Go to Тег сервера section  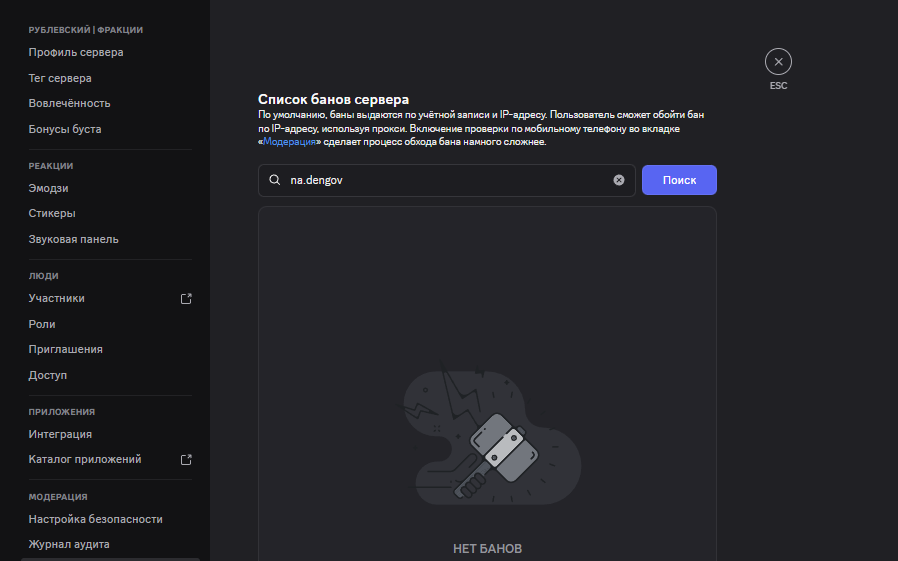click(60, 78)
